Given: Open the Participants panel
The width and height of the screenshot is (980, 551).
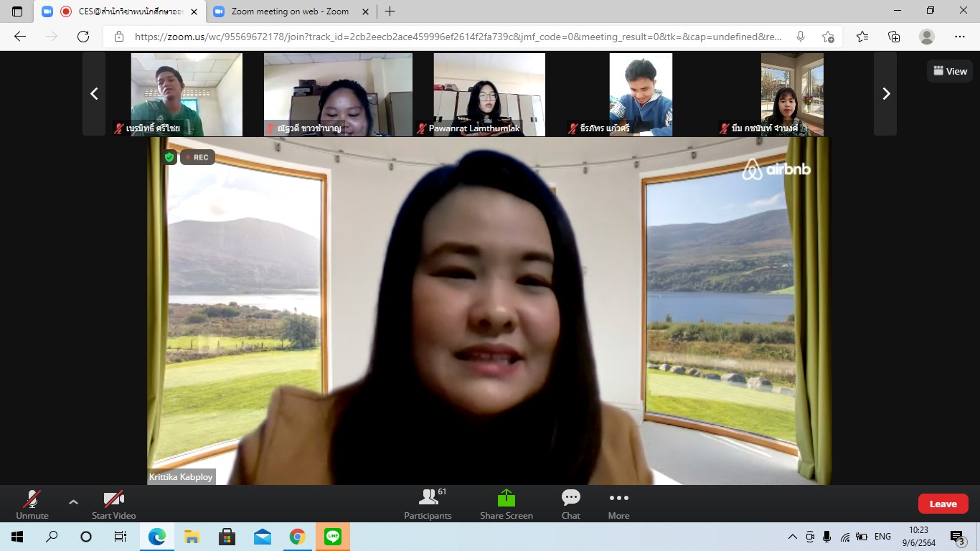Looking at the screenshot, I should [x=428, y=504].
